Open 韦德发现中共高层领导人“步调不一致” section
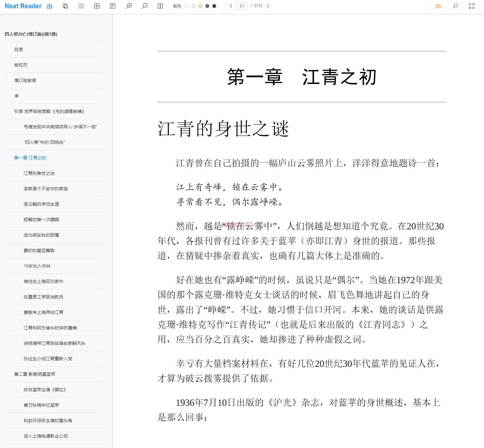484x448 pixels. coord(60,127)
